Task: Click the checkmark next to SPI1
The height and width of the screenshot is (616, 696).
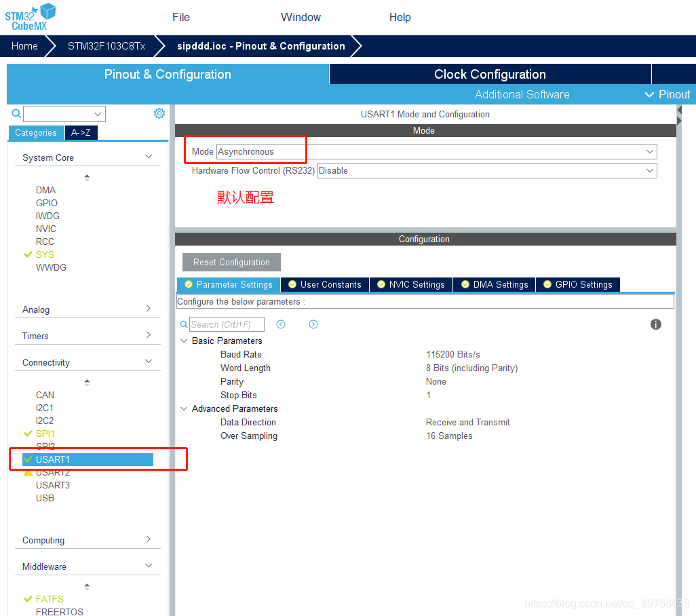Action: tap(28, 433)
